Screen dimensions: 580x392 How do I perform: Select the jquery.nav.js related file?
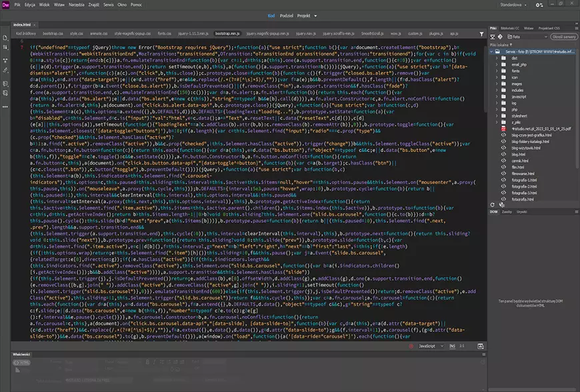click(306, 33)
